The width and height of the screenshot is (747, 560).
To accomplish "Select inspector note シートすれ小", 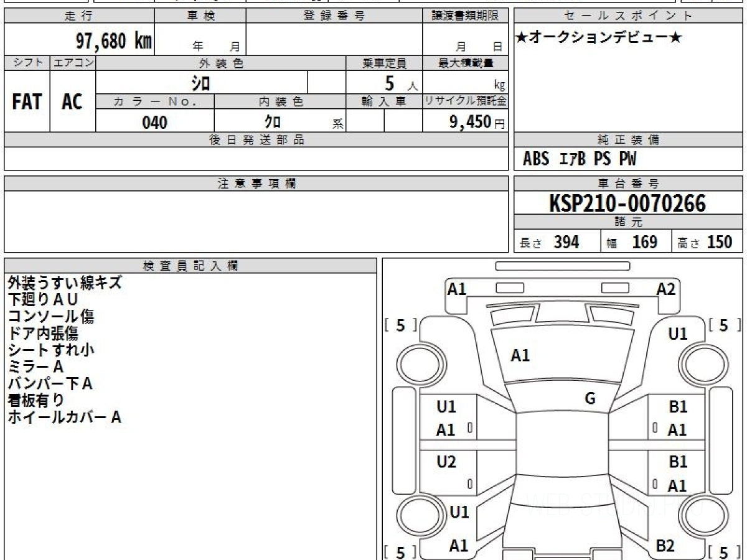I will (50, 350).
